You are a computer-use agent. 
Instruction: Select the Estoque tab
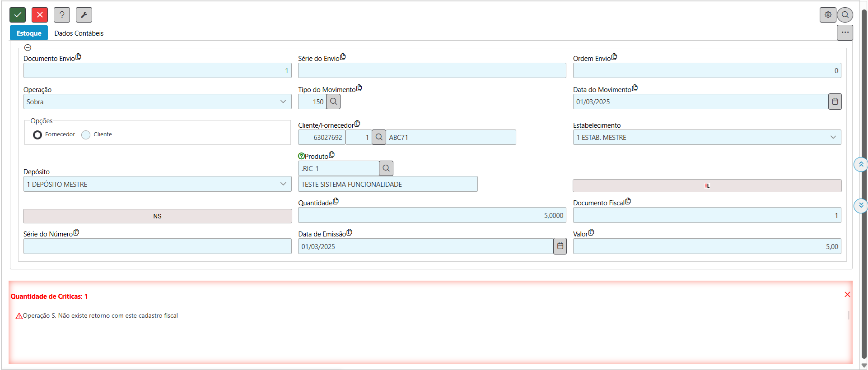coord(29,33)
